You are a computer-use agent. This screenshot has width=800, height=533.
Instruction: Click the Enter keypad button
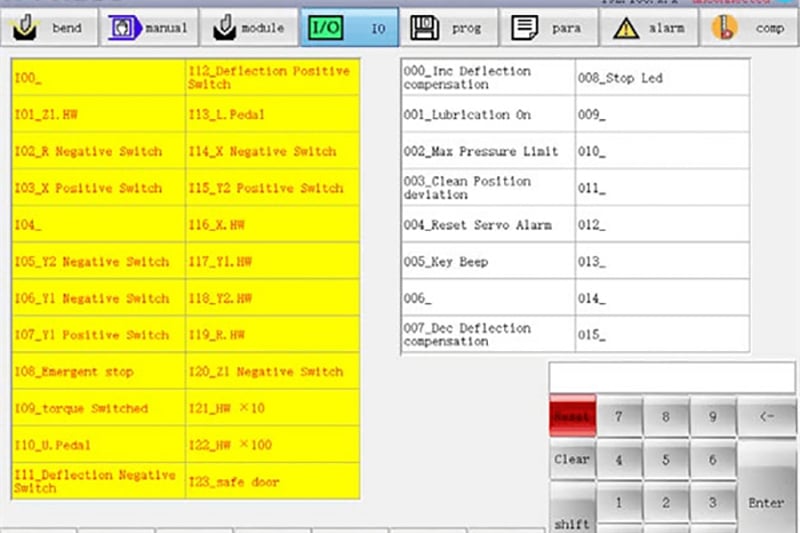766,488
